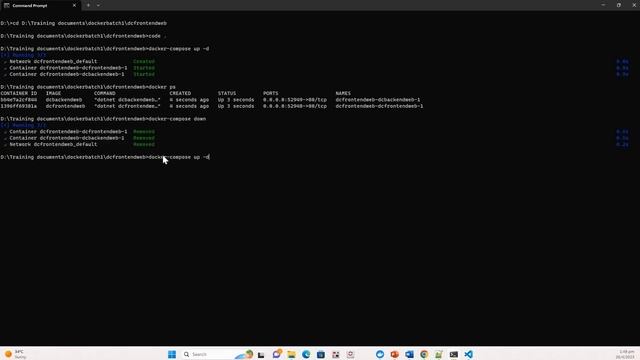Minimize the terminal window

coord(603,5)
